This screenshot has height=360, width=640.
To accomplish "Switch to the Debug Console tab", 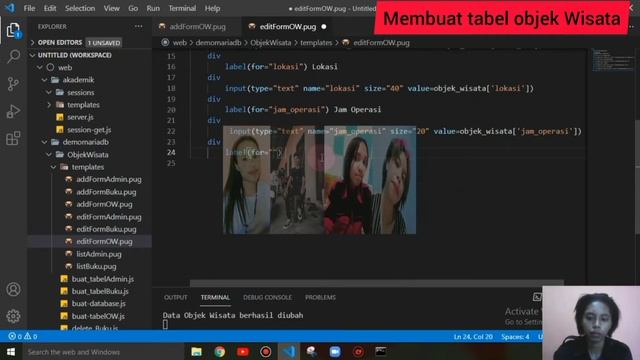I will coord(267,298).
